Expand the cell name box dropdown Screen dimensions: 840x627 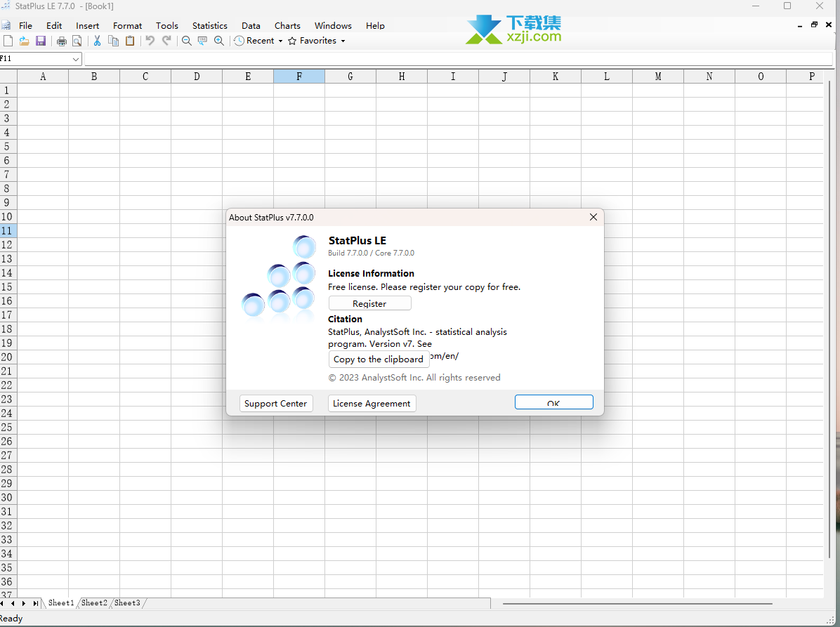coord(76,59)
